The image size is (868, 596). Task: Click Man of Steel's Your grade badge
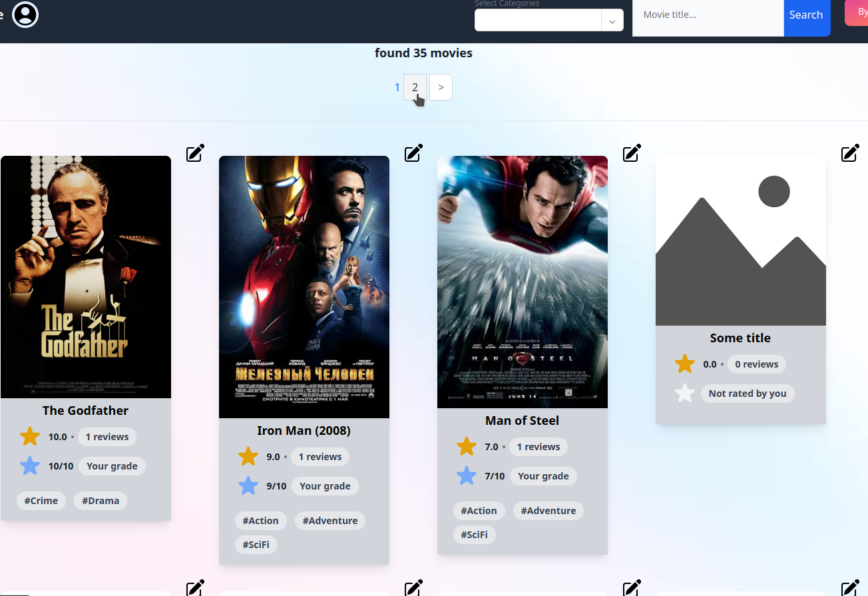tap(543, 476)
